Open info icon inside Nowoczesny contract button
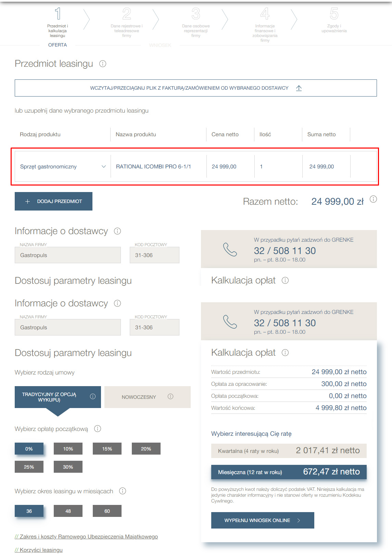 point(170,396)
